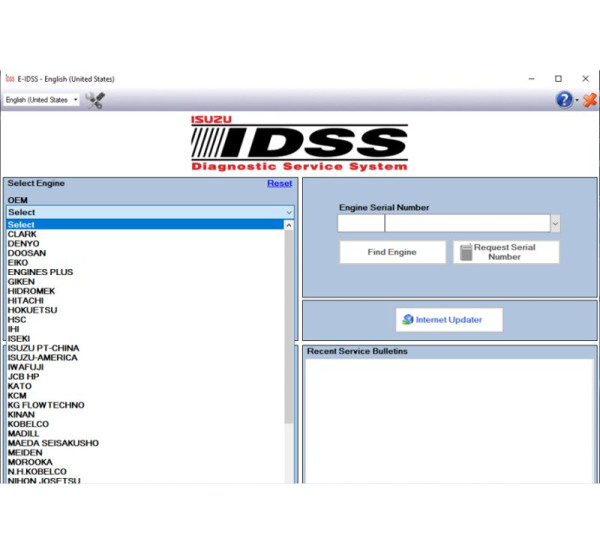Open the arrow next to Help icon
The height and width of the screenshot is (554, 600).
[x=577, y=101]
